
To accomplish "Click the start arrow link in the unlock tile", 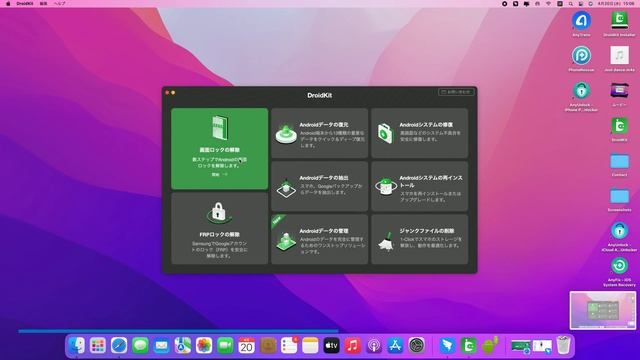I will click(x=220, y=174).
